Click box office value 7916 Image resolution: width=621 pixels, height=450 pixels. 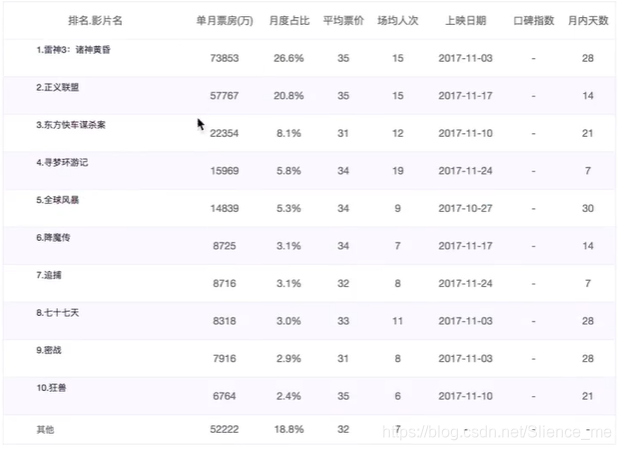[x=225, y=358]
